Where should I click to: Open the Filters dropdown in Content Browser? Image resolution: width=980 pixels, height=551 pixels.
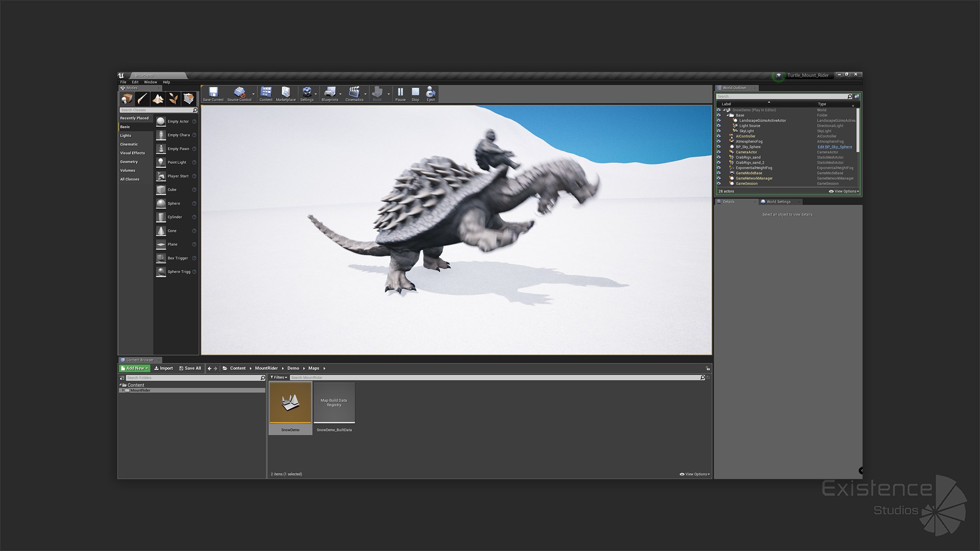279,378
